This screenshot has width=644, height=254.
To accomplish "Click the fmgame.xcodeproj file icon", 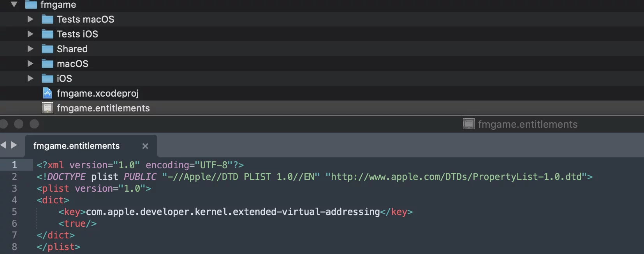I will (x=47, y=93).
